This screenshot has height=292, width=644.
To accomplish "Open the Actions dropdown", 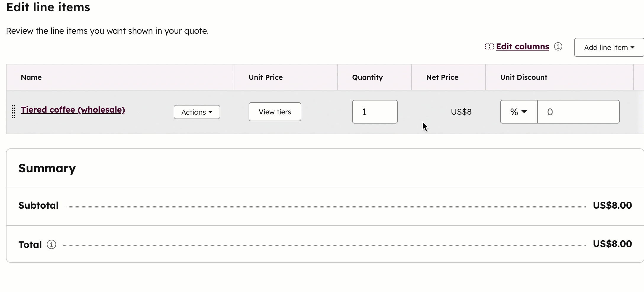I will [x=197, y=112].
